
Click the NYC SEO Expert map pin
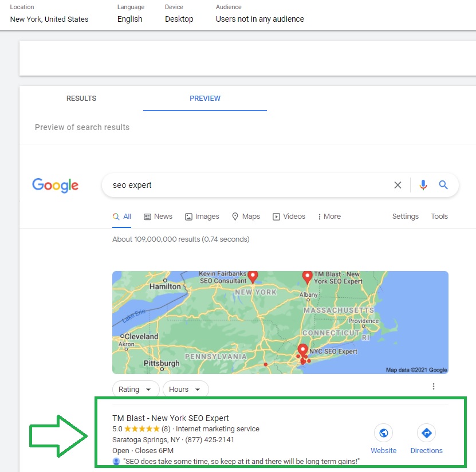coord(302,351)
